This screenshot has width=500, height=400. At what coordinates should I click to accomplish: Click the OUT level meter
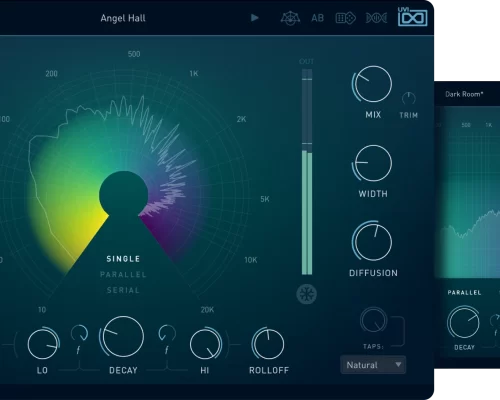click(307, 172)
